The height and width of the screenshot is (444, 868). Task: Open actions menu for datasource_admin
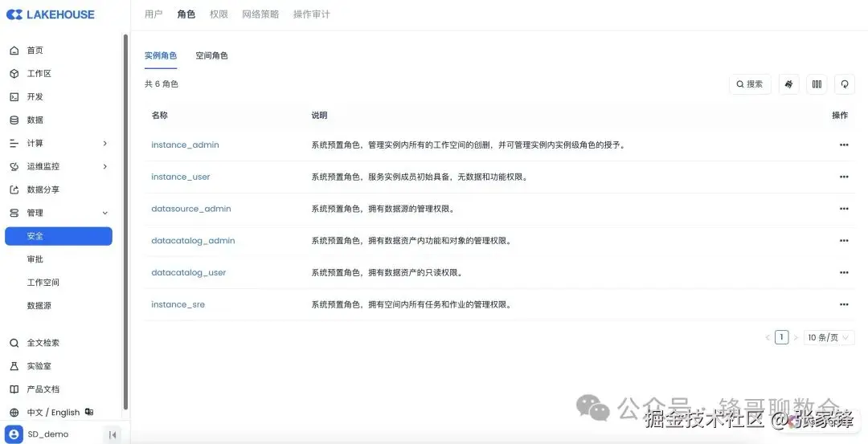pos(844,209)
